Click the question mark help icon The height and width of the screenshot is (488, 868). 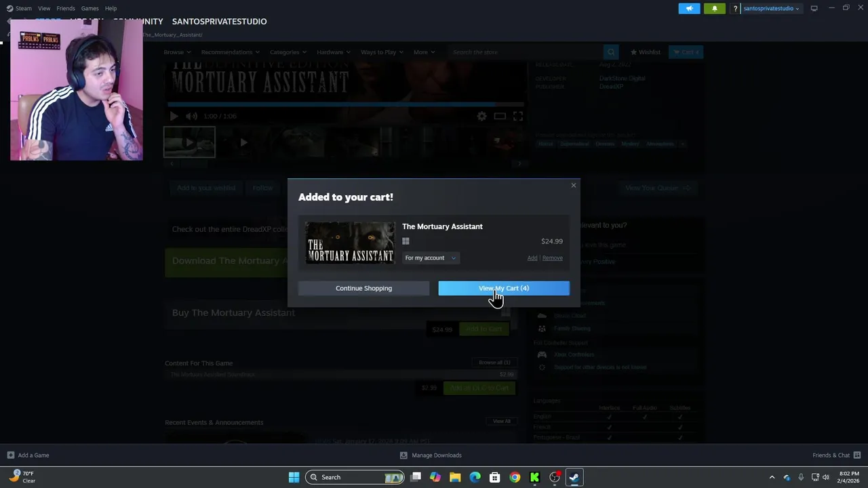[735, 9]
